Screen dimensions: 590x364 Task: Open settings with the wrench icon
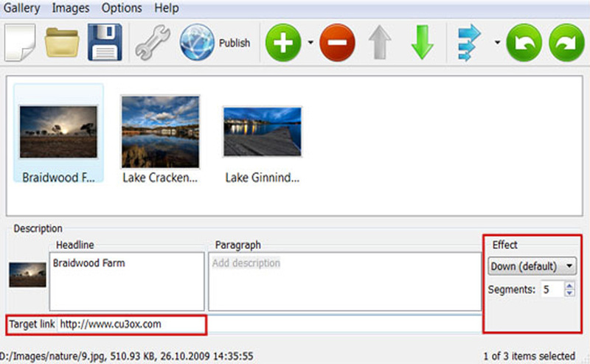[x=153, y=43]
